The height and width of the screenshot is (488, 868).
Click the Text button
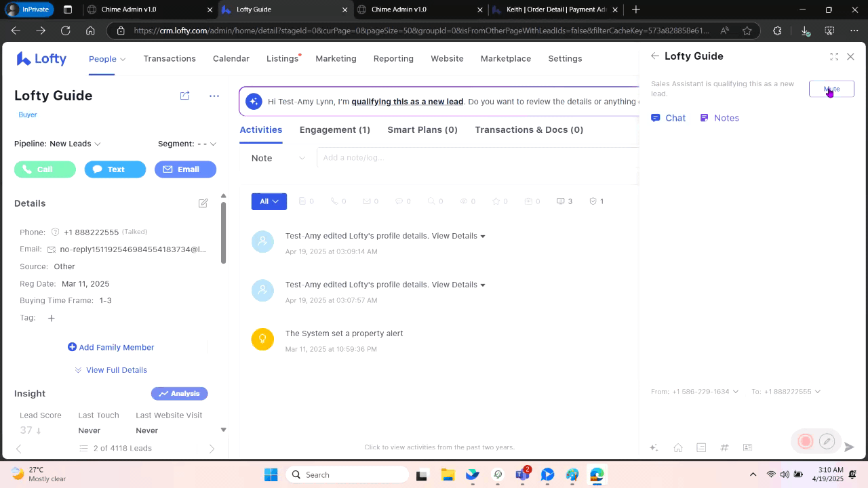[x=115, y=169]
